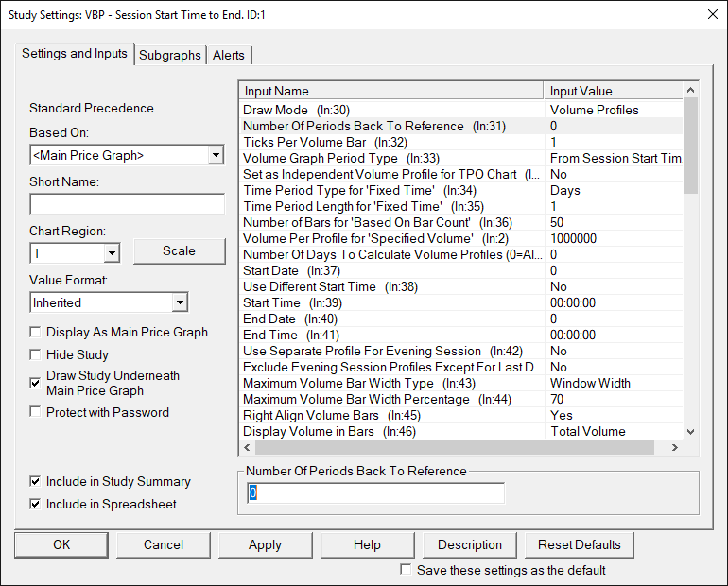This screenshot has width=728, height=586.
Task: Uncheck Draw Study Underneath Main Price Graph
Action: click(x=36, y=383)
